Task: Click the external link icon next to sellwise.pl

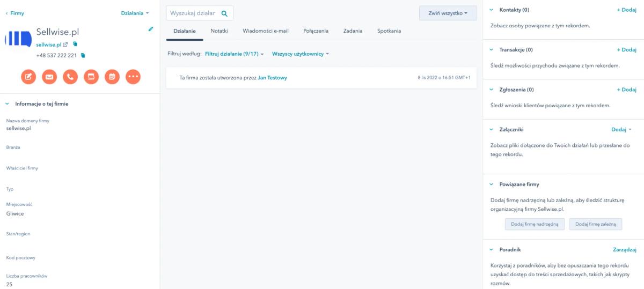Action: tap(65, 45)
